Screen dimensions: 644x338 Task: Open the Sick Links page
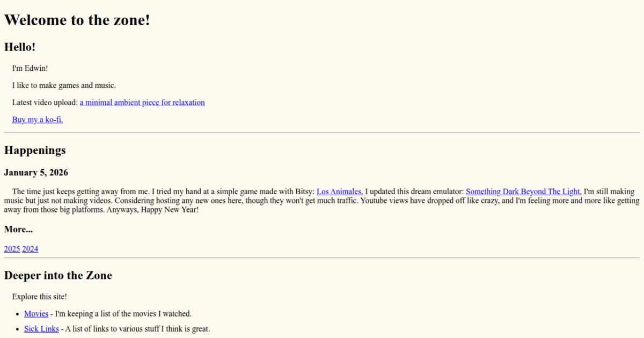[x=41, y=329]
